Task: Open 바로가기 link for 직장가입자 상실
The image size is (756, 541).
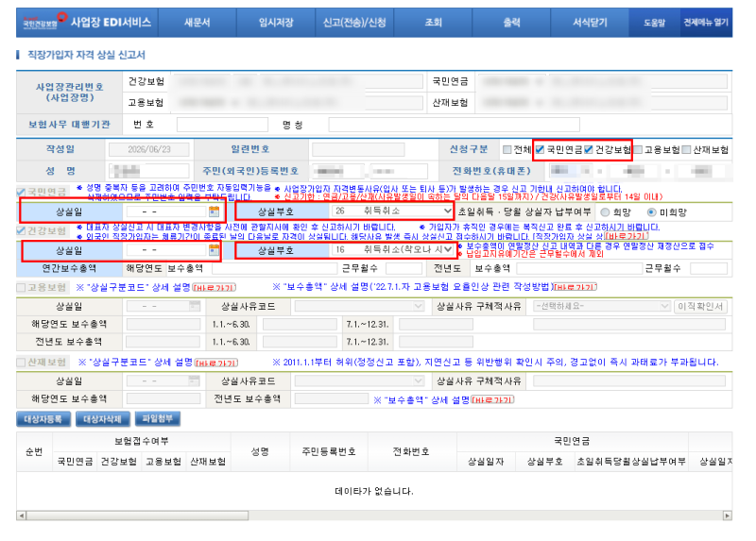Action: coord(627,236)
